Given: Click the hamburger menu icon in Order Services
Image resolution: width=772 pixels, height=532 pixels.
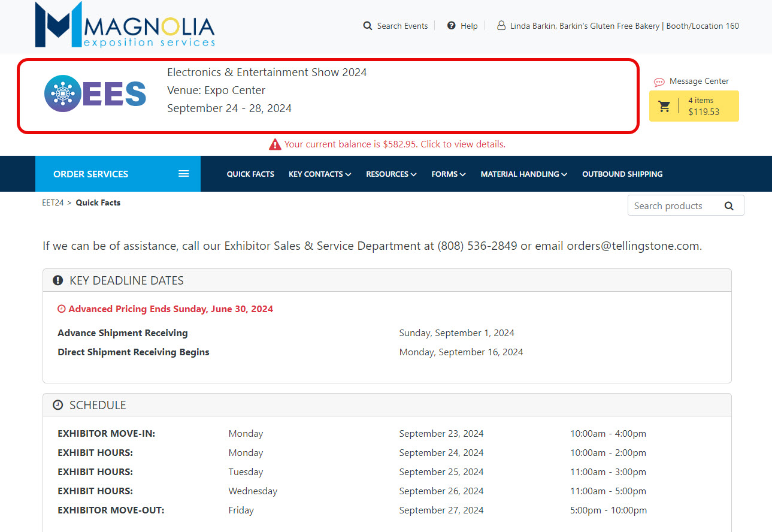Looking at the screenshot, I should 184,174.
